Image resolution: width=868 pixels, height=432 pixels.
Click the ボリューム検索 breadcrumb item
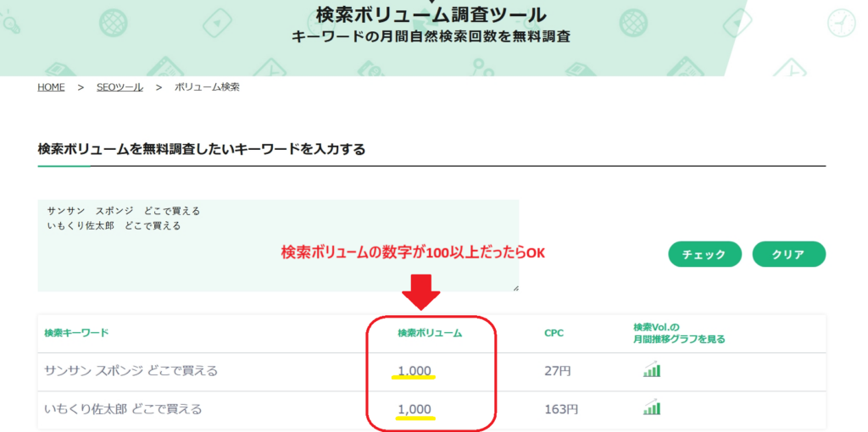(207, 87)
